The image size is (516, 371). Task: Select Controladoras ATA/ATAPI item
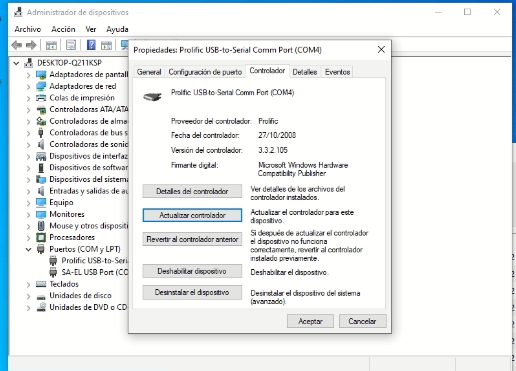click(89, 109)
